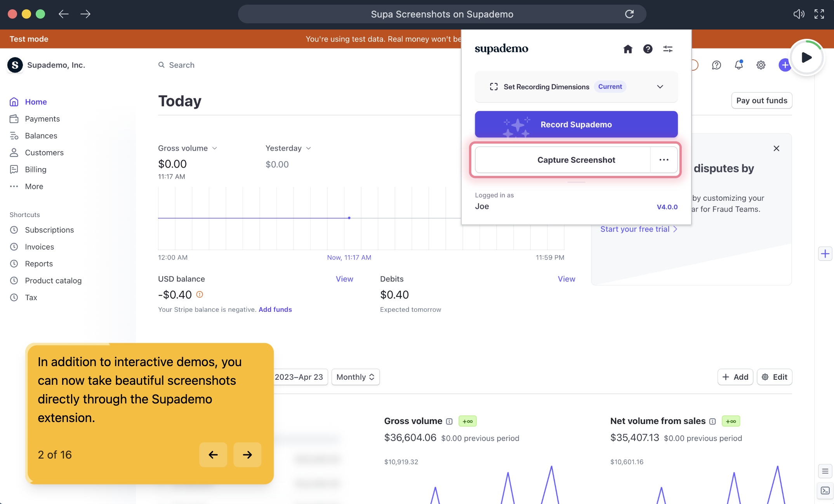Image resolution: width=834 pixels, height=504 pixels.
Task: Click the plus icon on right edge
Action: click(825, 254)
